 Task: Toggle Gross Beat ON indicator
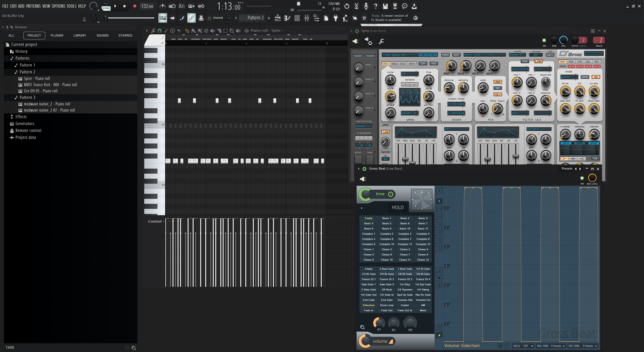coord(582,178)
